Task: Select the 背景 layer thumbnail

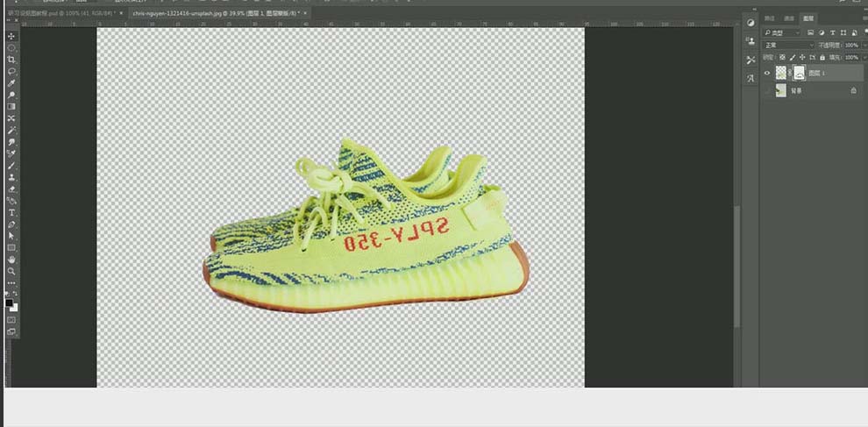Action: click(x=781, y=90)
